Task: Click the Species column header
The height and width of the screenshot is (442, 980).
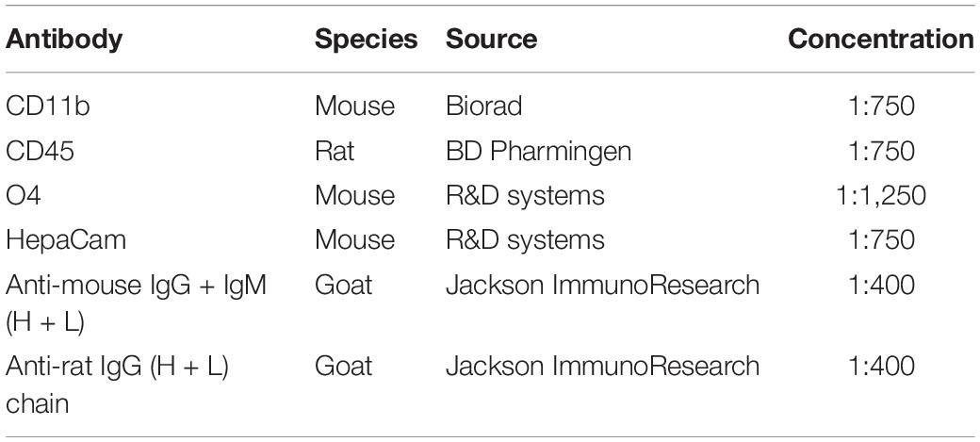Action: tap(367, 40)
